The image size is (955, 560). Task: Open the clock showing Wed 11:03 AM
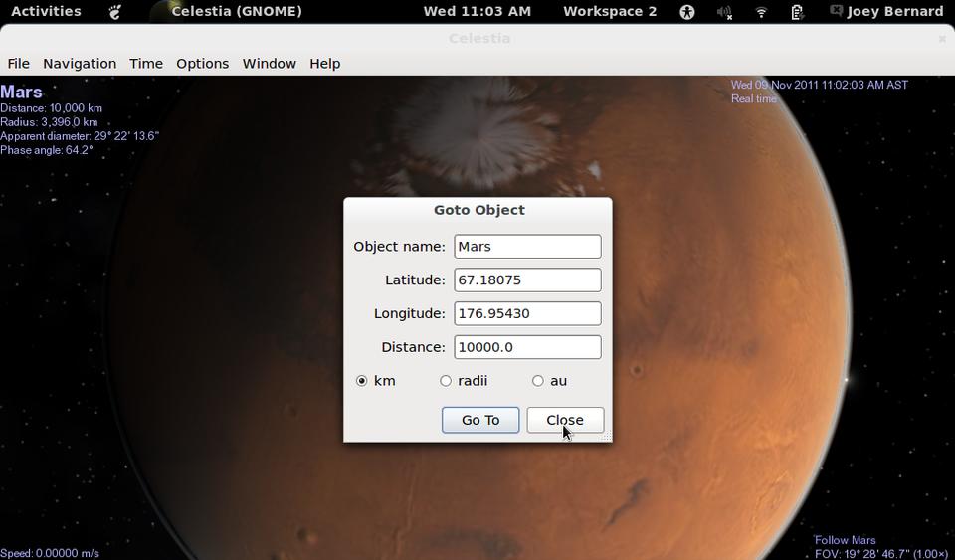click(x=477, y=12)
